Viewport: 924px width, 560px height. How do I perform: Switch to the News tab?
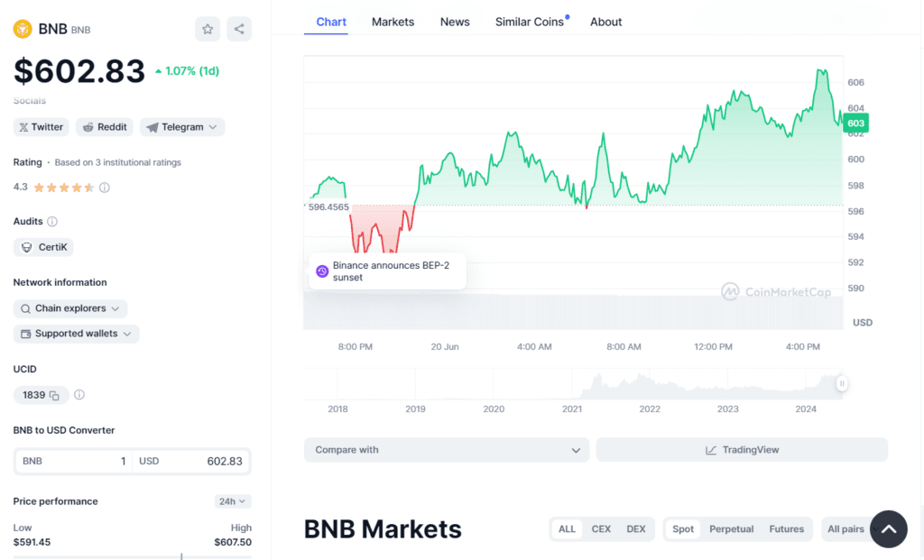(455, 22)
